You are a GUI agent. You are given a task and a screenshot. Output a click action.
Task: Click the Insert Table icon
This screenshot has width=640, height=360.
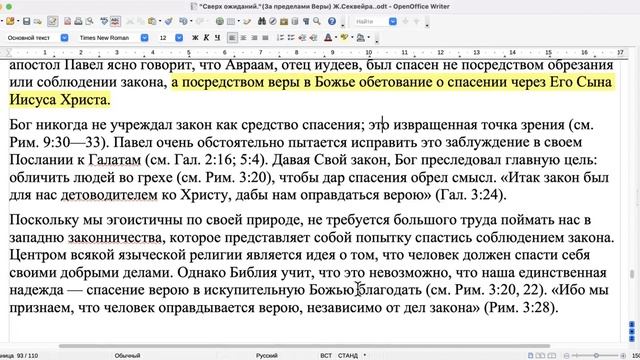point(231,21)
